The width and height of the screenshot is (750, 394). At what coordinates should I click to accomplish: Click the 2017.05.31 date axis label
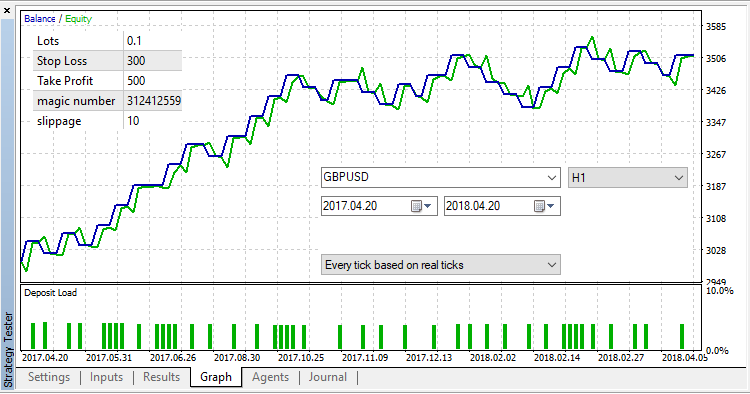coord(109,358)
